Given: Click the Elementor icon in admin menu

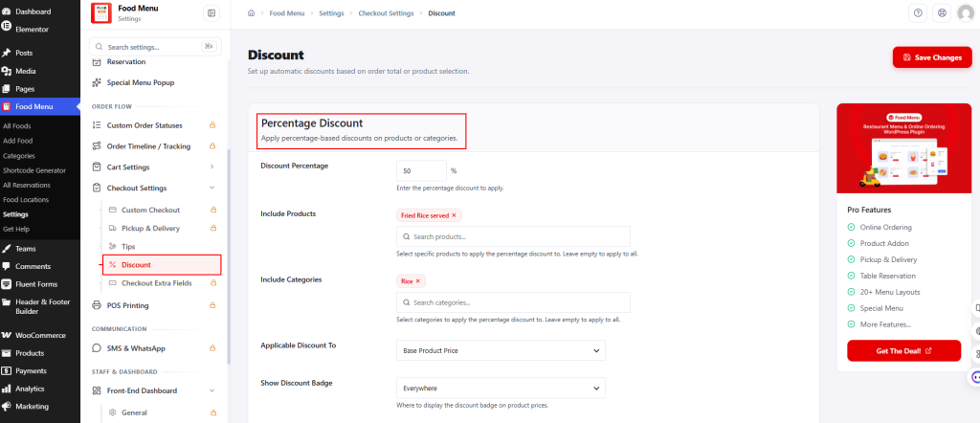Looking at the screenshot, I should (7, 27).
